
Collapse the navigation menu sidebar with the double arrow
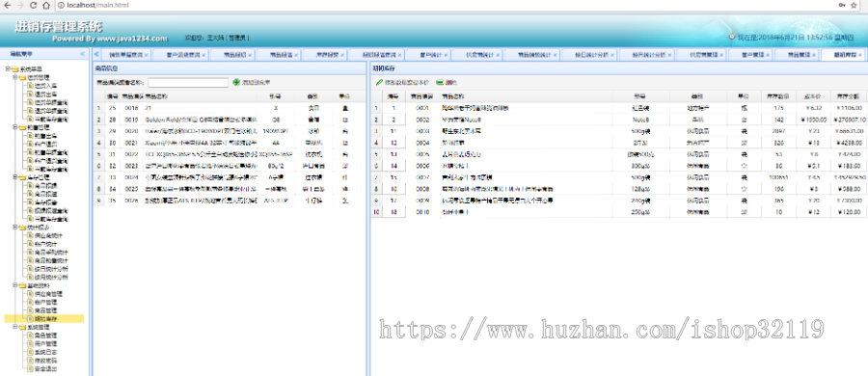tap(83, 54)
